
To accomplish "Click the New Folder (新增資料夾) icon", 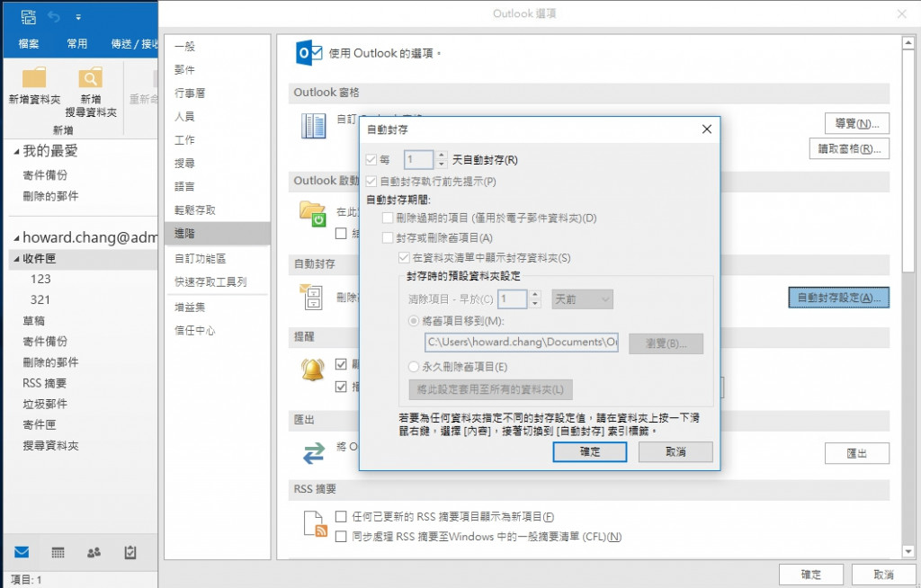I will (x=34, y=77).
